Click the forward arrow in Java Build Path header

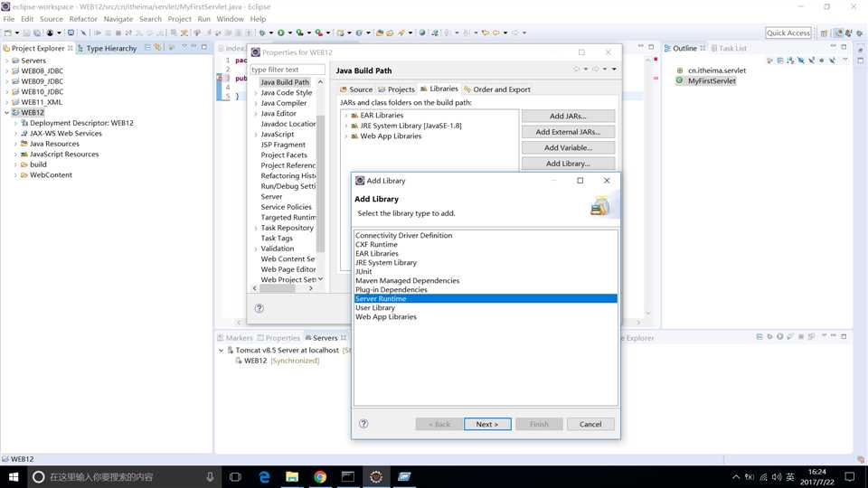click(596, 70)
